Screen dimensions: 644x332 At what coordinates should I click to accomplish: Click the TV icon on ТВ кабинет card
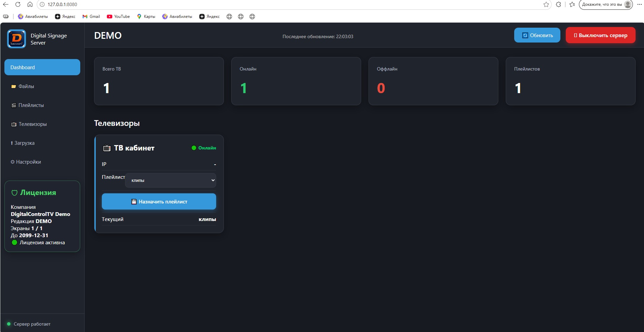107,148
